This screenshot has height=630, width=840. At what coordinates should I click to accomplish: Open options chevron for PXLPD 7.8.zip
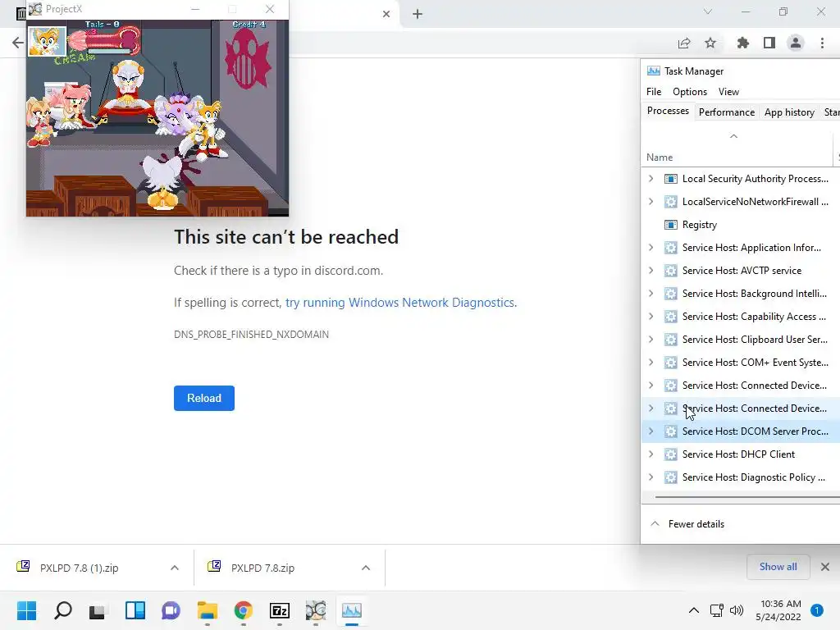[366, 568]
